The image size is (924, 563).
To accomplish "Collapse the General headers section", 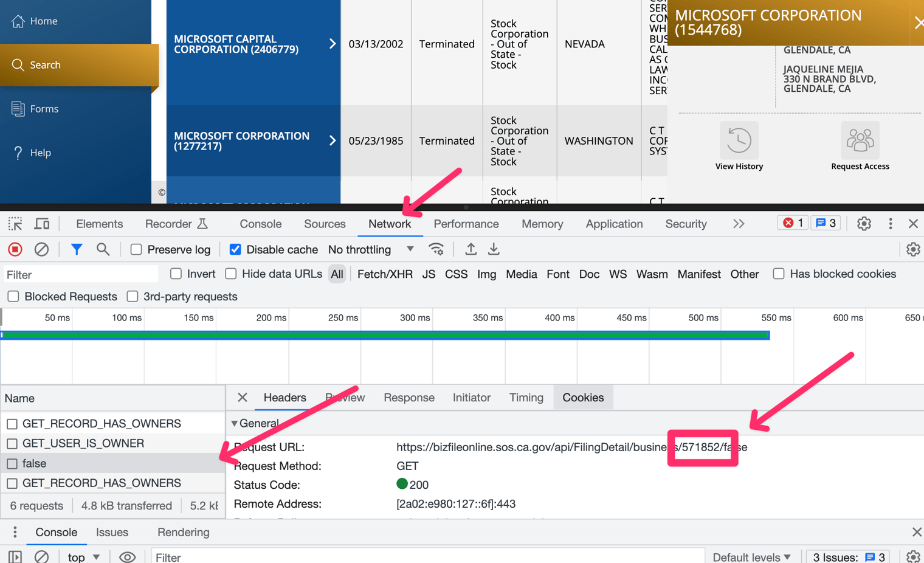I will pyautogui.click(x=235, y=423).
